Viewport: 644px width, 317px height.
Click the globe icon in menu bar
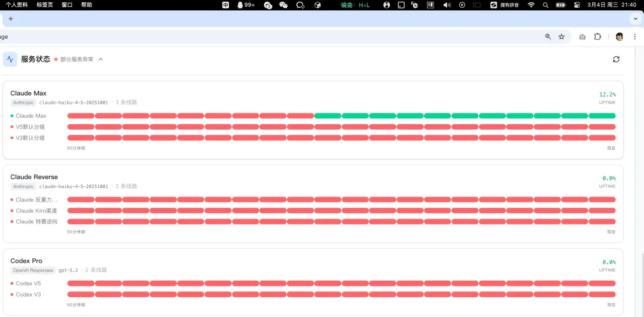click(x=386, y=5)
